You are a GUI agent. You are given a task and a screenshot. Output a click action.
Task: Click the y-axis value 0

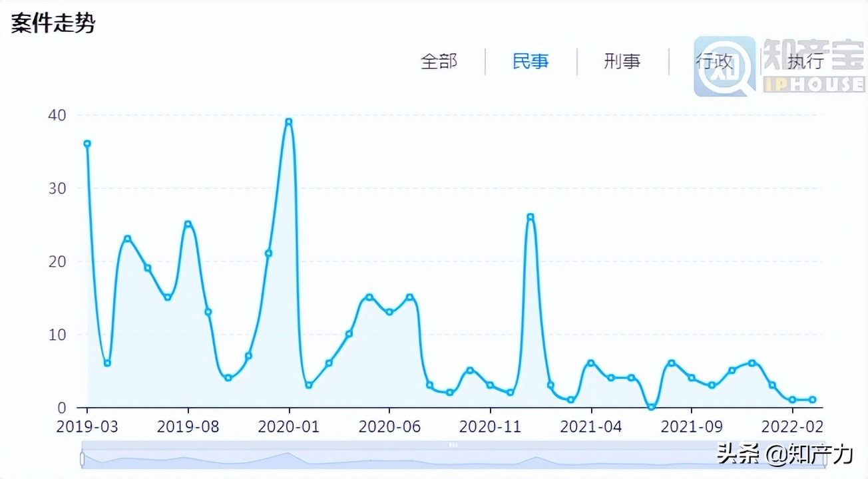coord(62,407)
